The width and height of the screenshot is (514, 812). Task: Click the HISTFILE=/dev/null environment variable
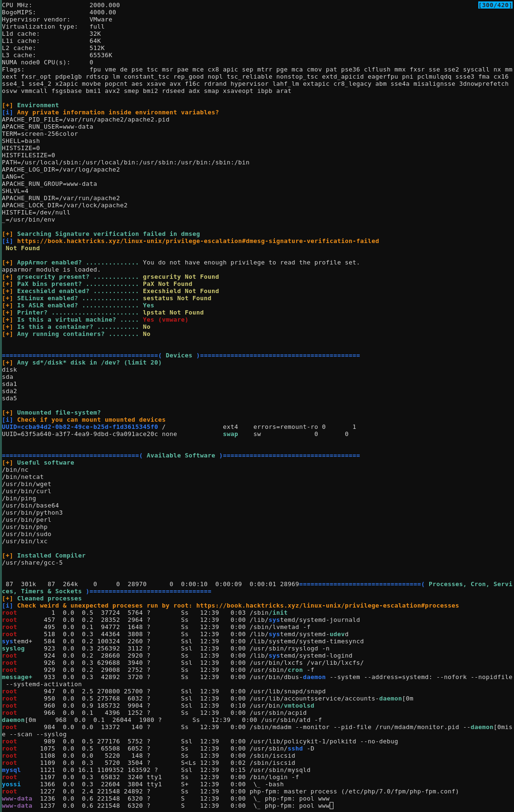(x=36, y=213)
